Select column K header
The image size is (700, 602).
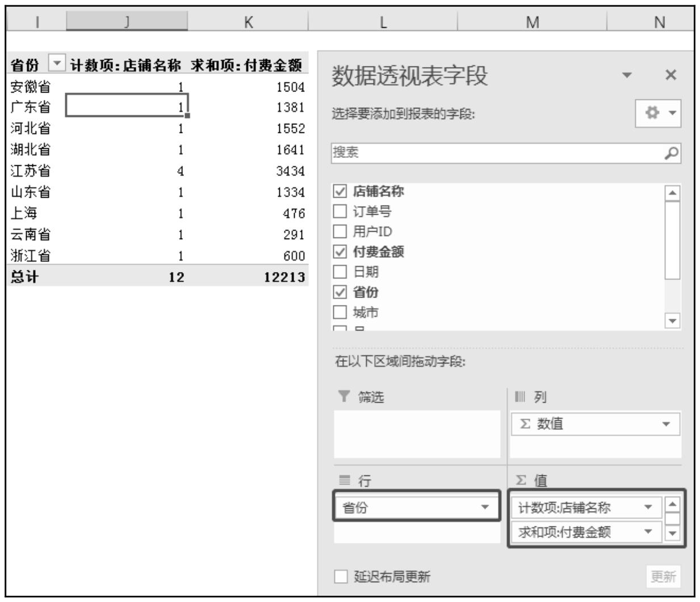[248, 22]
